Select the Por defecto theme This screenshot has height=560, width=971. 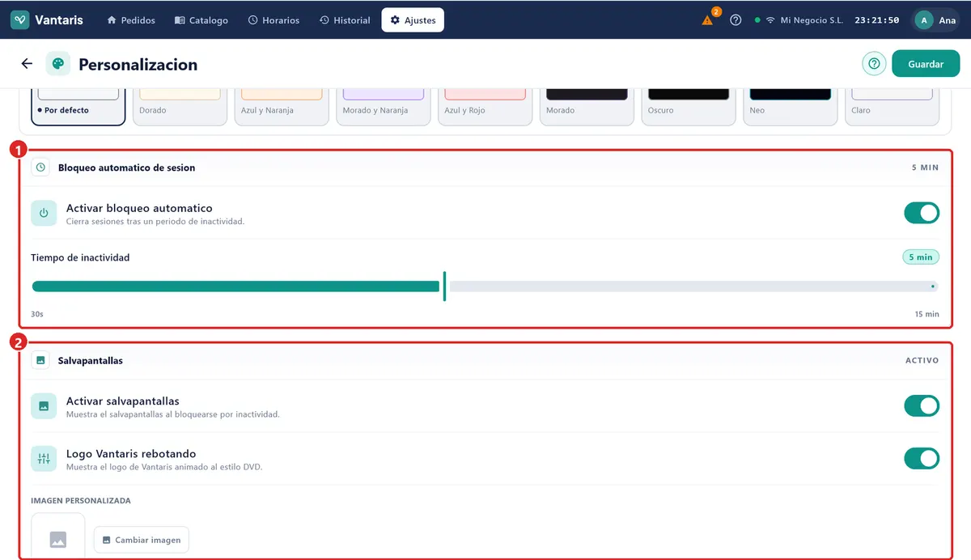point(78,105)
